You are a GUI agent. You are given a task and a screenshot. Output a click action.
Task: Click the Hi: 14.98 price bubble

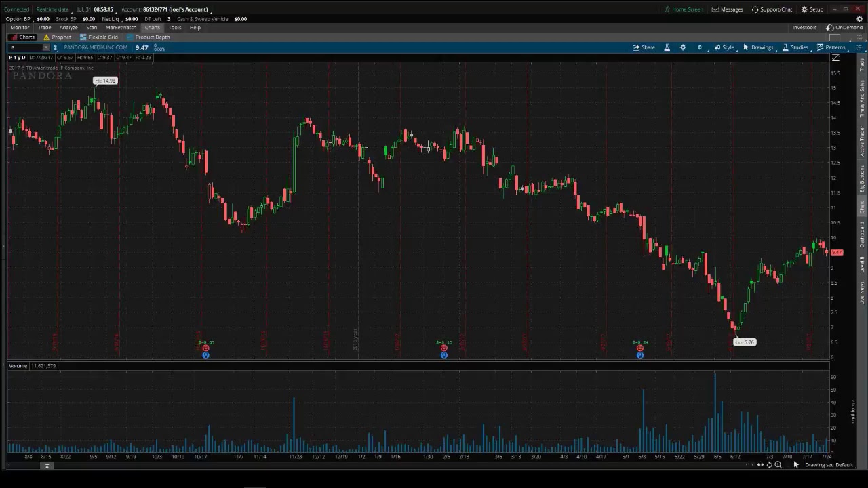[x=106, y=81]
